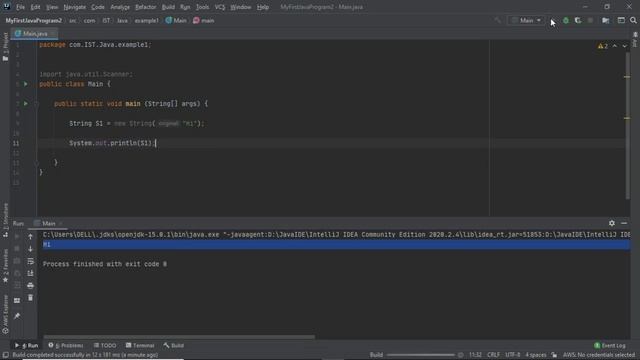The height and width of the screenshot is (360, 640).
Task: Open the Event Log button
Action: tap(610, 345)
